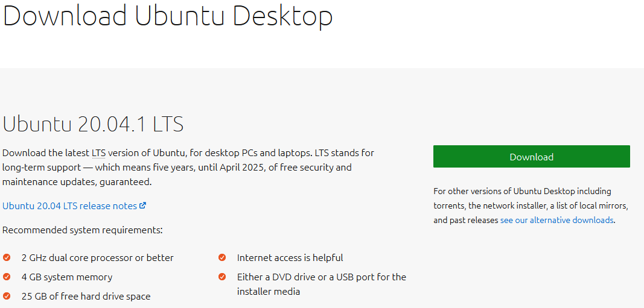Click the checkmark icon beside DVD drive requirement
The image size is (644, 308).
(222, 277)
